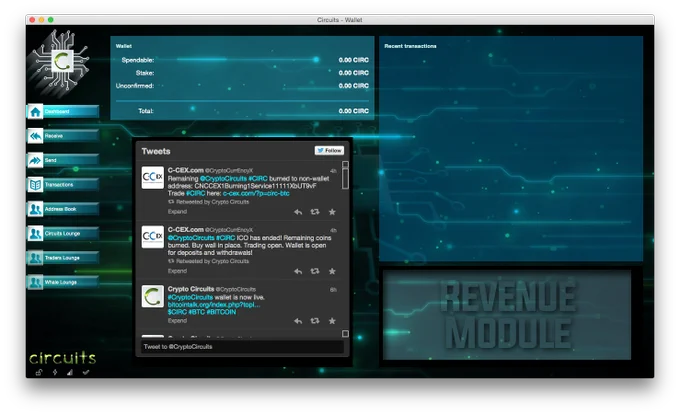This screenshot has width=680, height=415.
Task: Click C-CEX avatar on ICO ended tweet
Action: [x=153, y=237]
